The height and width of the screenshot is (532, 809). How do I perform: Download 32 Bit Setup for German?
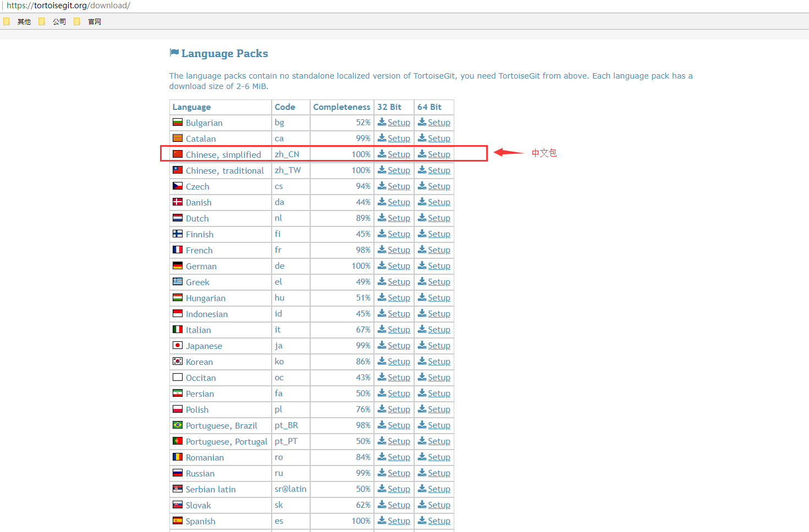[x=394, y=266]
